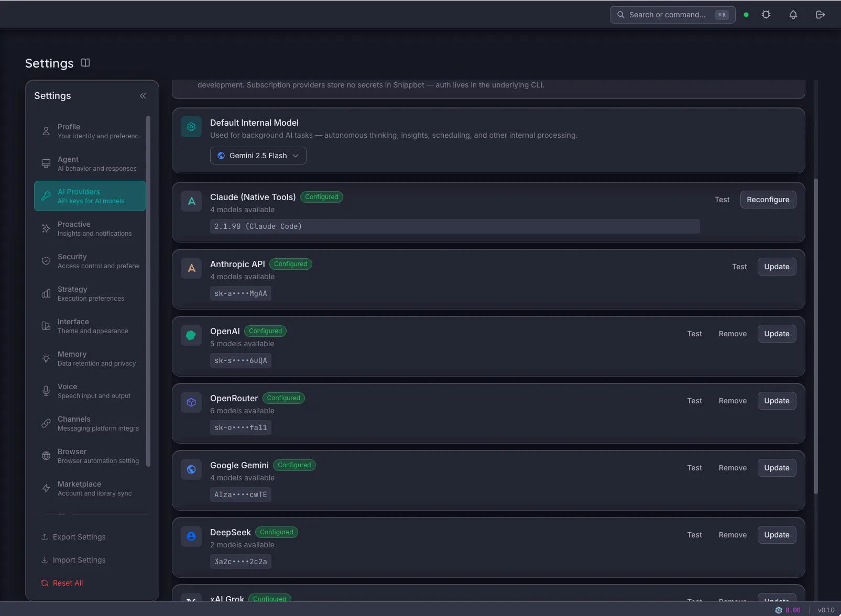This screenshot has width=841, height=616.
Task: Test the OpenRouter provider
Action: click(694, 401)
